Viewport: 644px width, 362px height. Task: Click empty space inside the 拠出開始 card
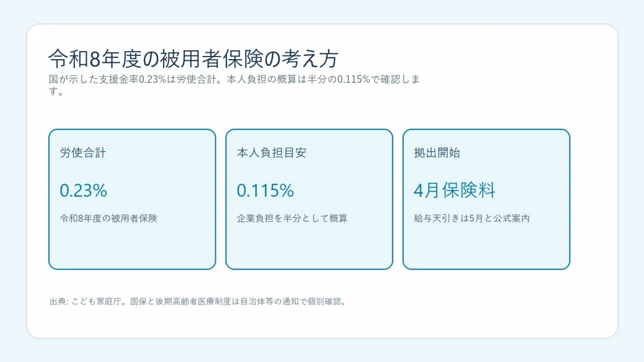486,246
